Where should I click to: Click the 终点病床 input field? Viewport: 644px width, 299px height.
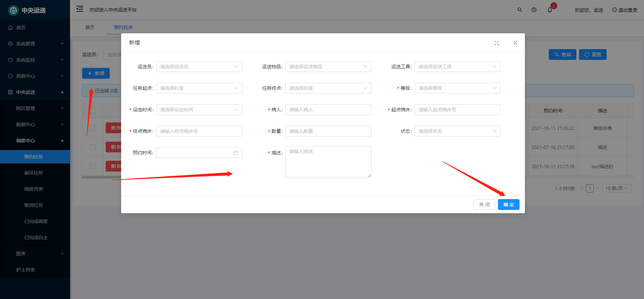(x=199, y=131)
